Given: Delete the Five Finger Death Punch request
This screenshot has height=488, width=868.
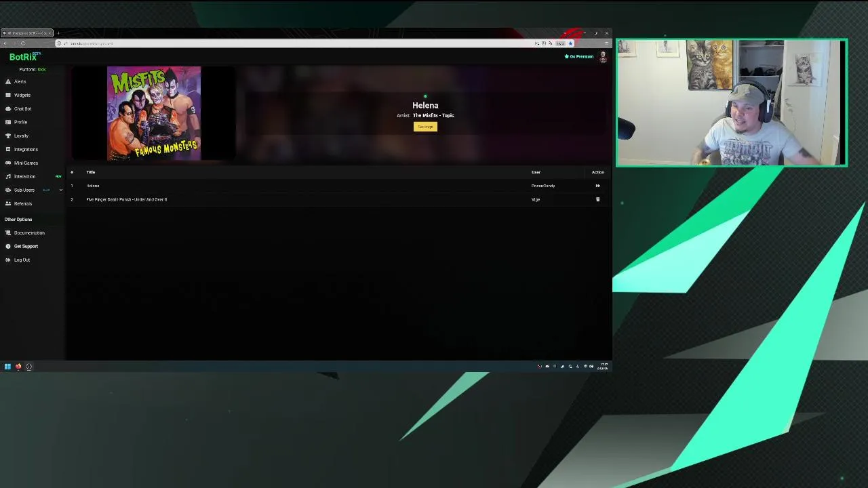Looking at the screenshot, I should (x=597, y=199).
